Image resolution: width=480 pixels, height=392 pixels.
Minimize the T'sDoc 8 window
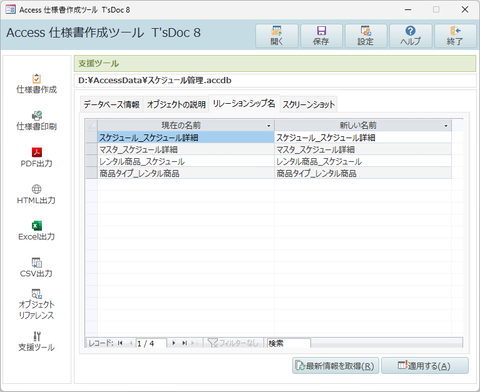click(x=408, y=10)
